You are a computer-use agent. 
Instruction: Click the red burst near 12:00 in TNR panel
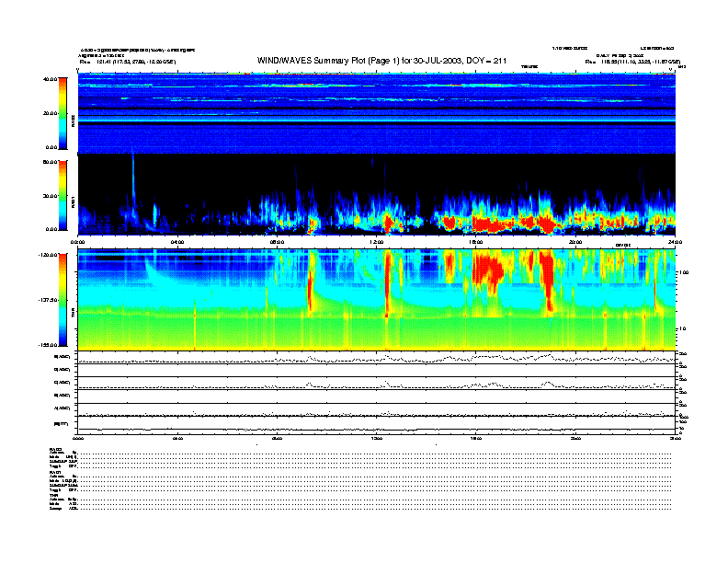pyautogui.click(x=387, y=283)
